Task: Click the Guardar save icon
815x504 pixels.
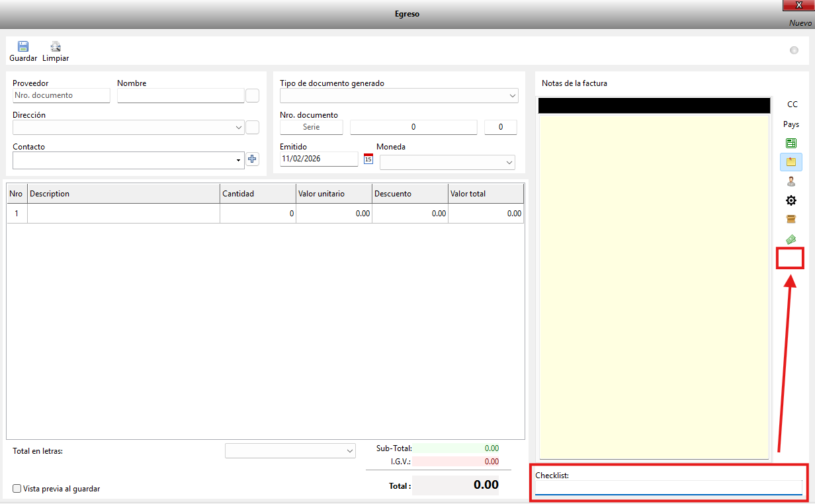Action: click(23, 47)
